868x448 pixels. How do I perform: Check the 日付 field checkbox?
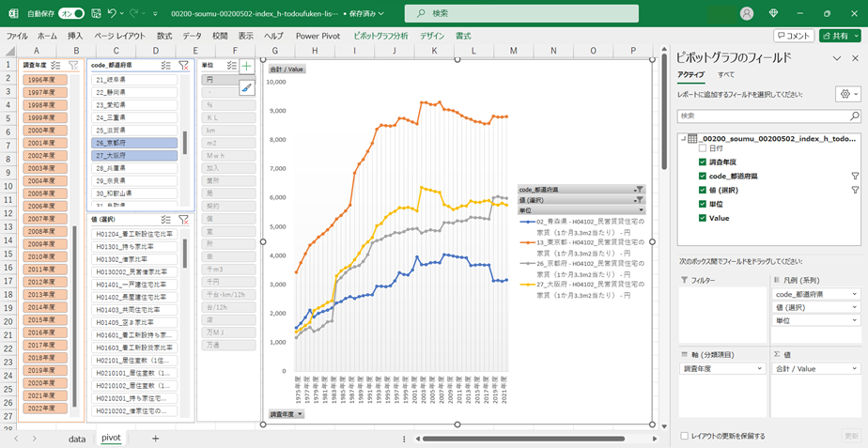tap(703, 148)
